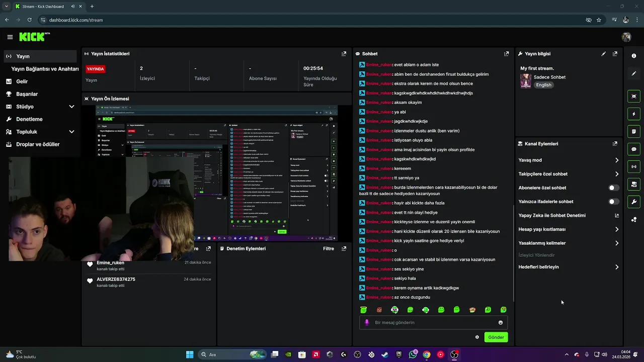Click the green Gönder send button
This screenshot has width=644, height=362.
(x=496, y=337)
